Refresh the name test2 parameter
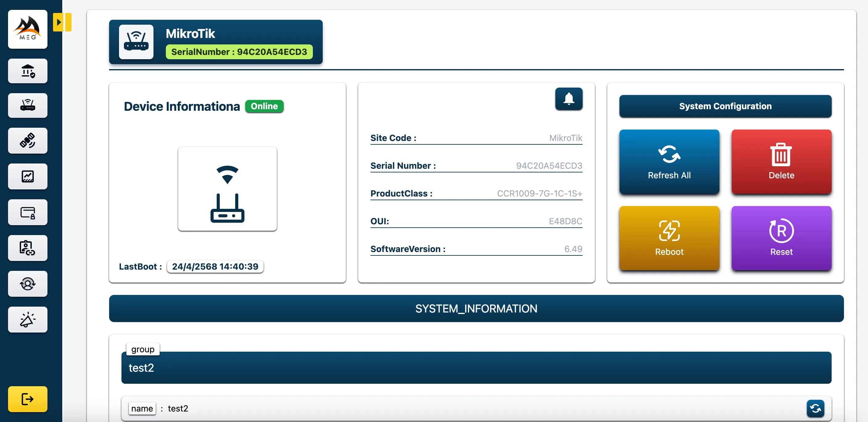Image resolution: width=868 pixels, height=422 pixels. pyautogui.click(x=815, y=408)
